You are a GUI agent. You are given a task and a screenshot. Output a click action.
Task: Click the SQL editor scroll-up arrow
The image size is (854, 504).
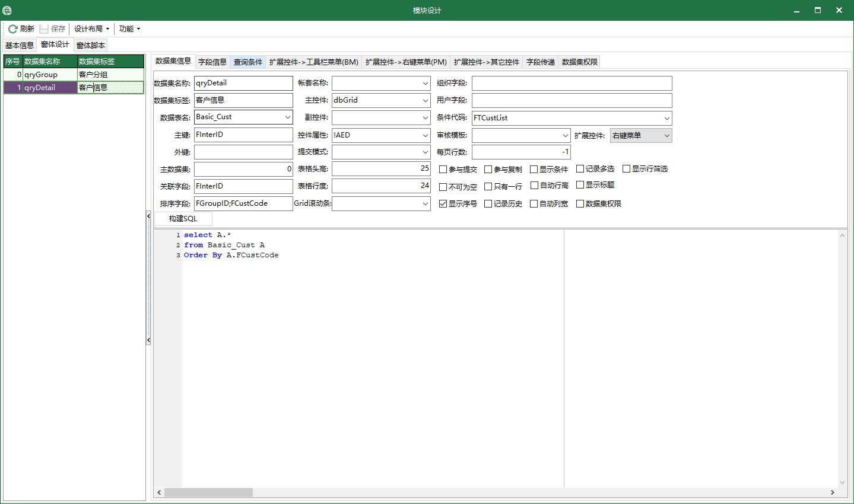point(842,235)
